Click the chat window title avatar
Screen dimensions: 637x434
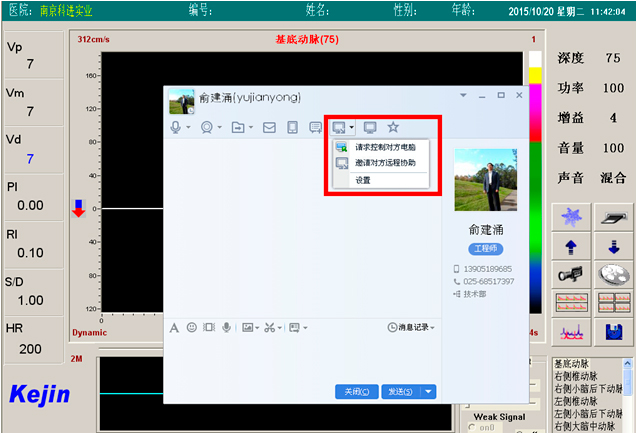tap(181, 102)
